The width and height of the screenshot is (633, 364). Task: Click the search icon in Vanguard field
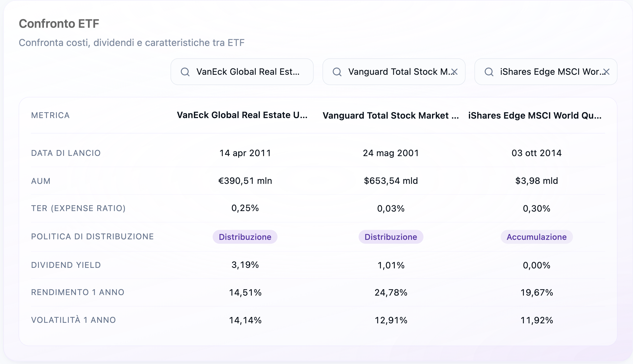coord(337,72)
